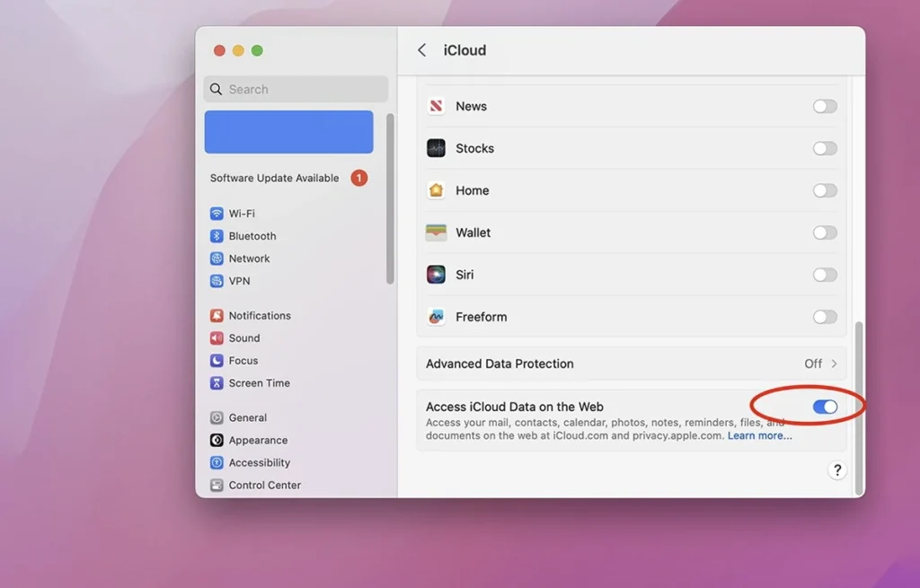This screenshot has height=588, width=920.
Task: Click the Freeform app icon
Action: [x=436, y=317]
